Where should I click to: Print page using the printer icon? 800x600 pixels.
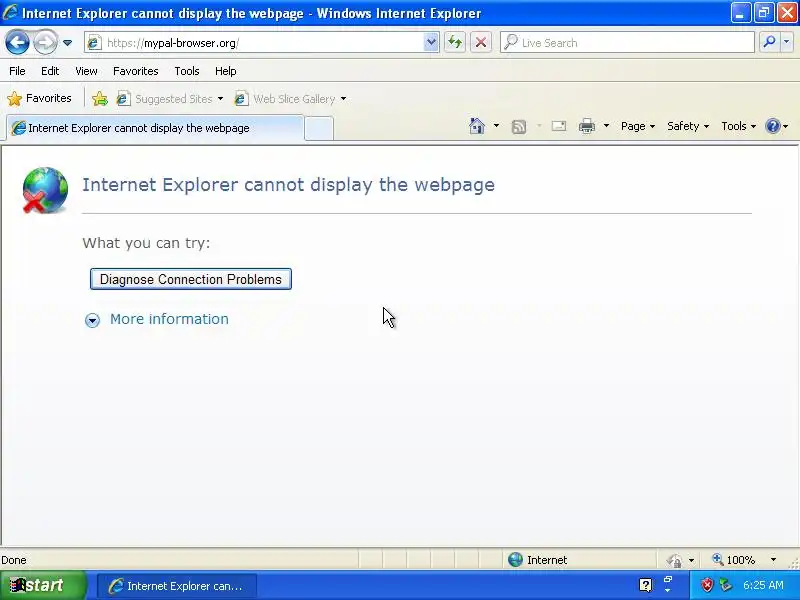click(x=587, y=126)
